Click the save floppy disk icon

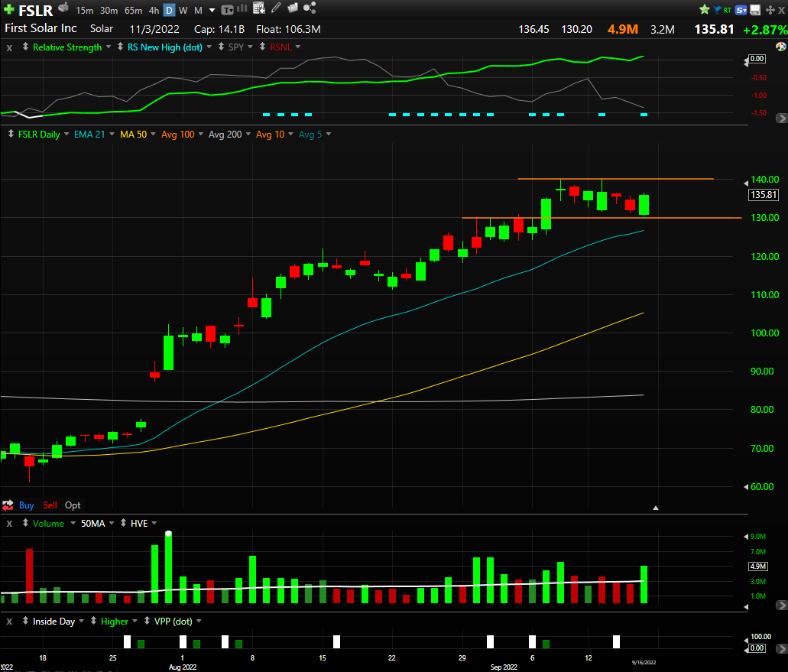tap(755, 9)
